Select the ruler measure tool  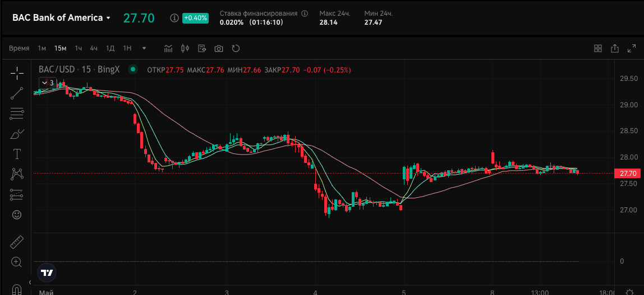[x=17, y=242]
